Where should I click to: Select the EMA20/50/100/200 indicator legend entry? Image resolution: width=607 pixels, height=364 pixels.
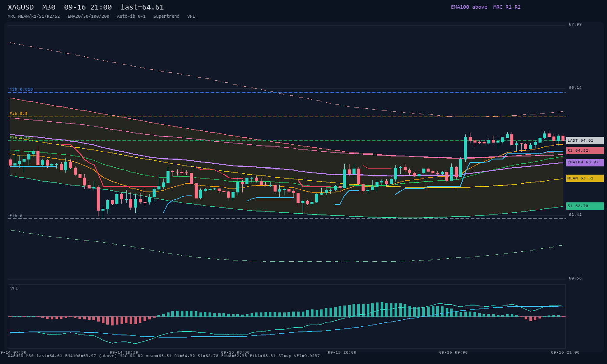pyautogui.click(x=88, y=16)
